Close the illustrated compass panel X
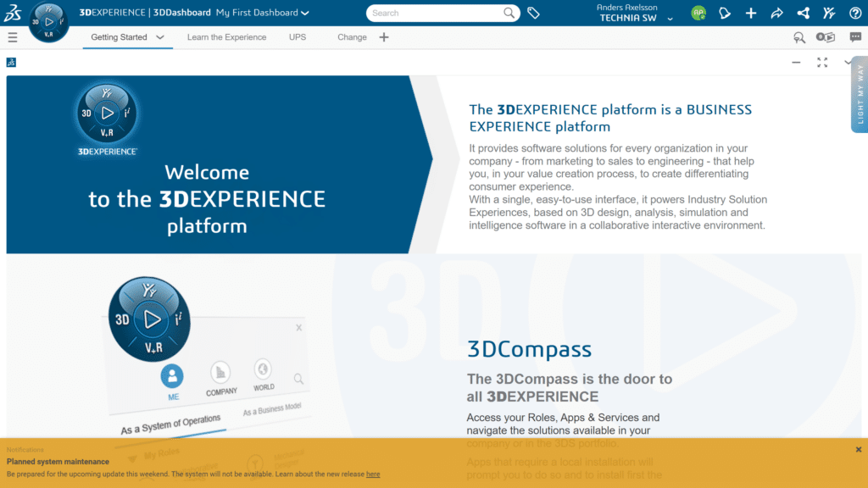 pyautogui.click(x=299, y=328)
